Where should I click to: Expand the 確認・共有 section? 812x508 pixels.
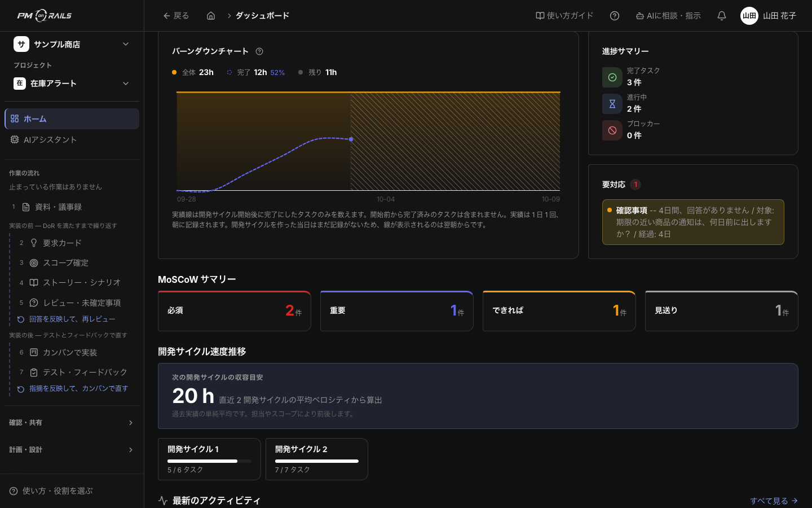pos(72,423)
